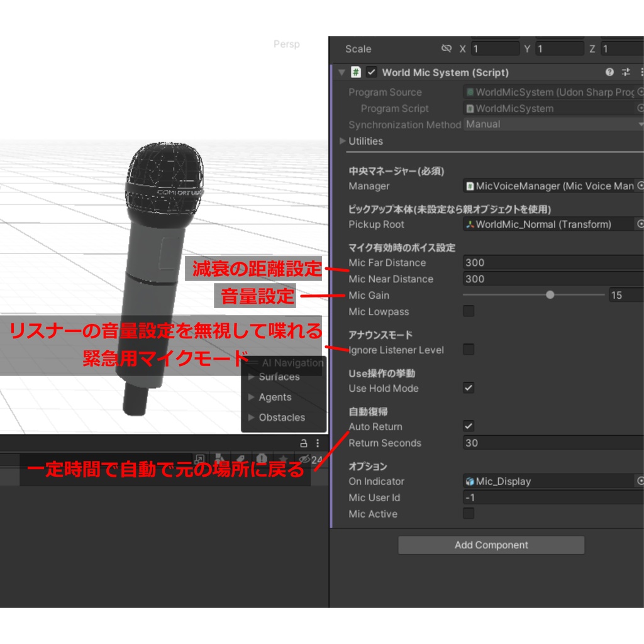Click the World Mic System script hash icon

point(356,72)
